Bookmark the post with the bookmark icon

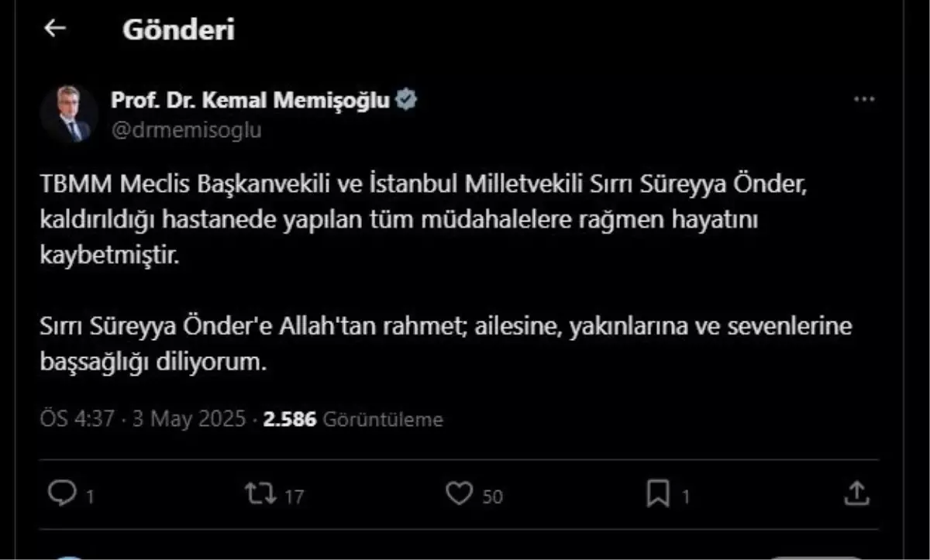659,493
